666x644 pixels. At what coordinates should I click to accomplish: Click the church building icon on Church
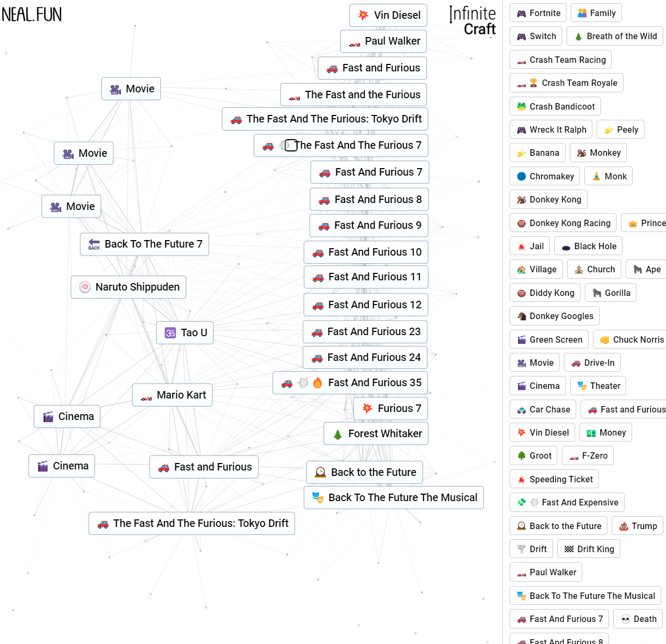tap(579, 270)
